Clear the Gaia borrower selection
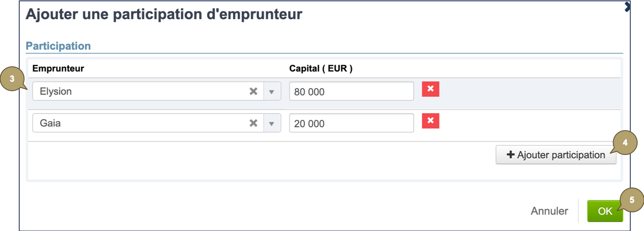 253,123
